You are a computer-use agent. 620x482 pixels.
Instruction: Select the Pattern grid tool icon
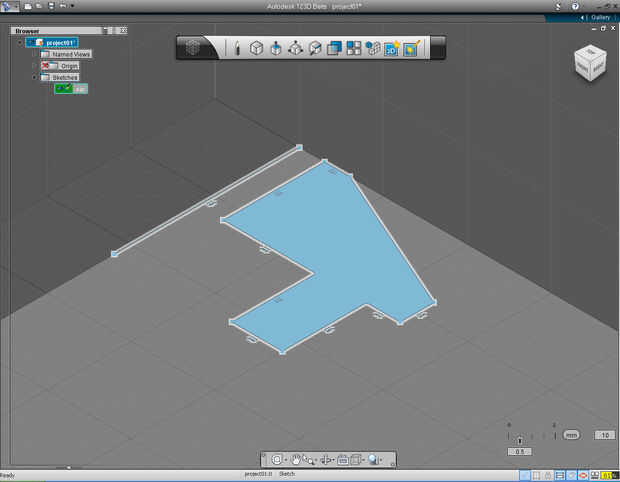353,48
